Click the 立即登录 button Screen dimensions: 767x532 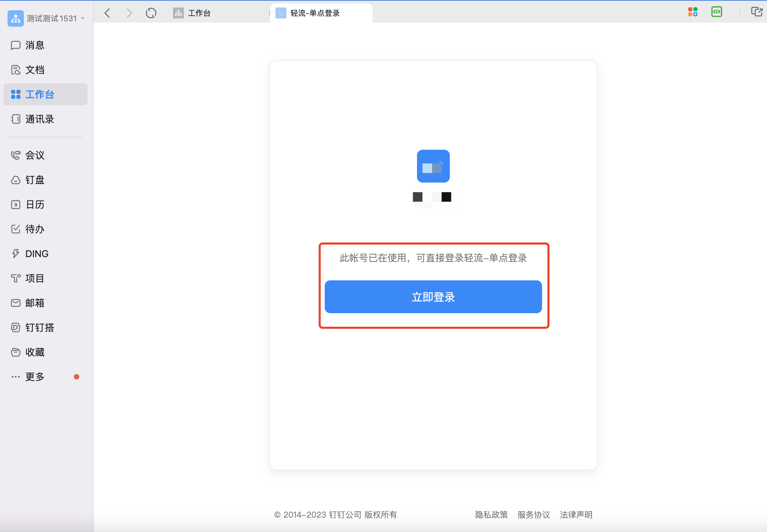point(433,297)
